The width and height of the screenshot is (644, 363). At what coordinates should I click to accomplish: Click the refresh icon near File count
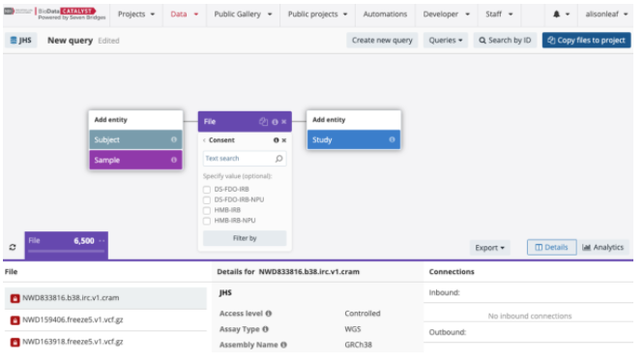[13, 247]
